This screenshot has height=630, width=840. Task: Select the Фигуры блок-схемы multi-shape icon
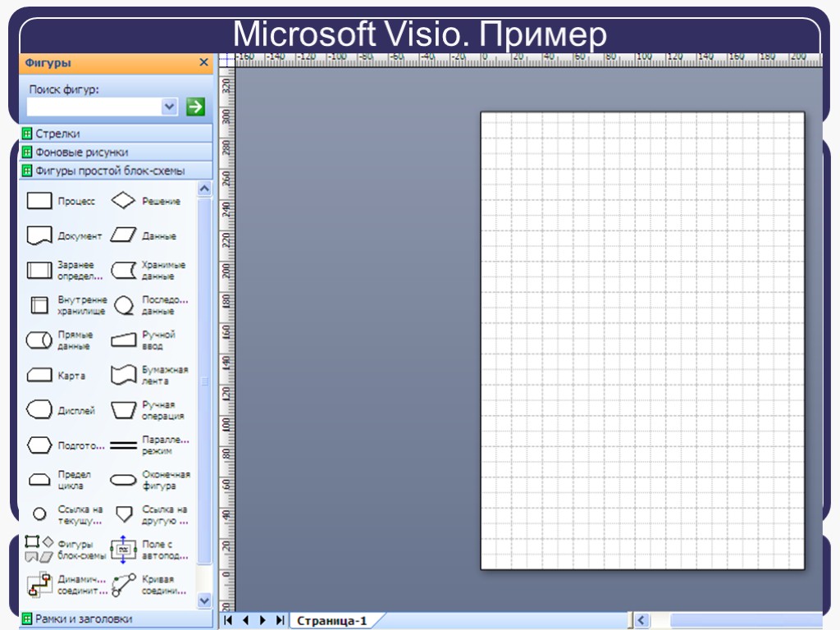(x=39, y=549)
